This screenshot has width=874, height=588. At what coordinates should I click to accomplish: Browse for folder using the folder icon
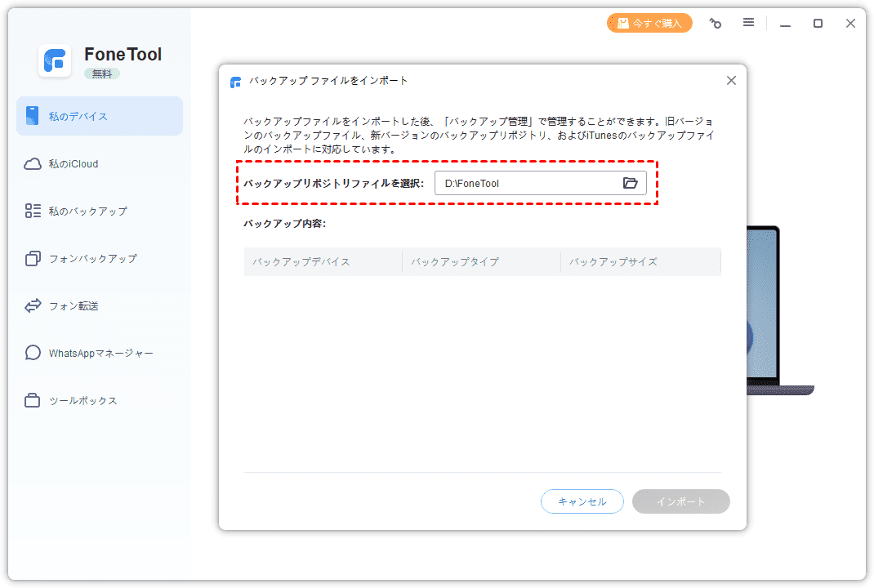[630, 184]
